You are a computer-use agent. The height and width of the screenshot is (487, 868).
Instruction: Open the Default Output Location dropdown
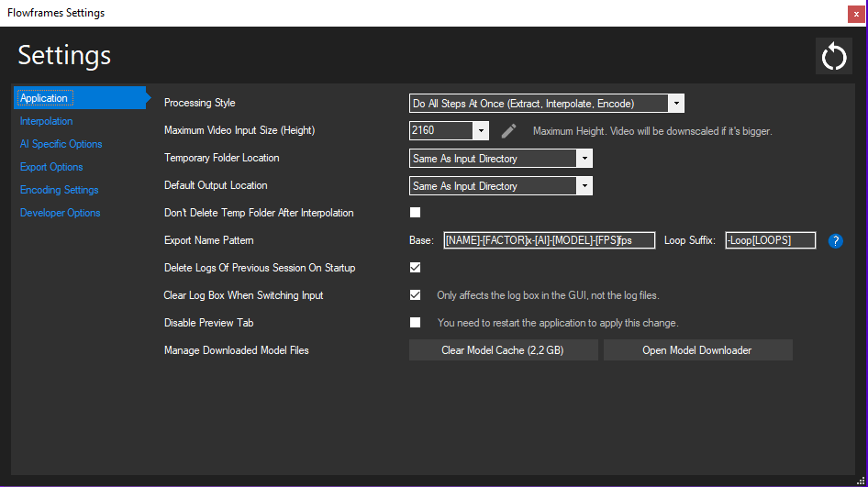500,186
